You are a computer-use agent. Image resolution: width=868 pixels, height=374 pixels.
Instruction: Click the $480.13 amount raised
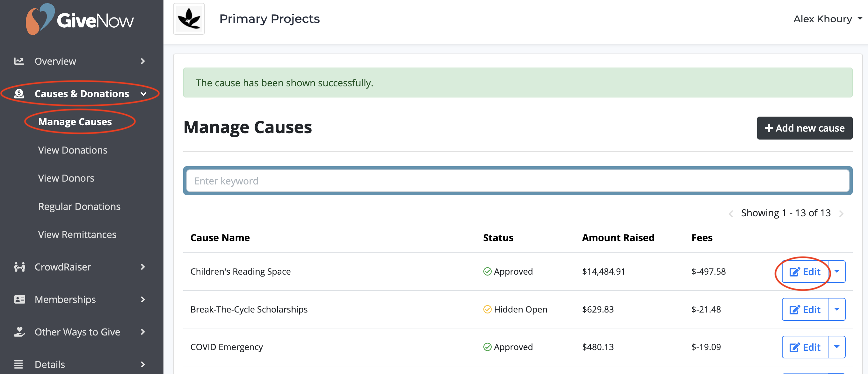(598, 347)
